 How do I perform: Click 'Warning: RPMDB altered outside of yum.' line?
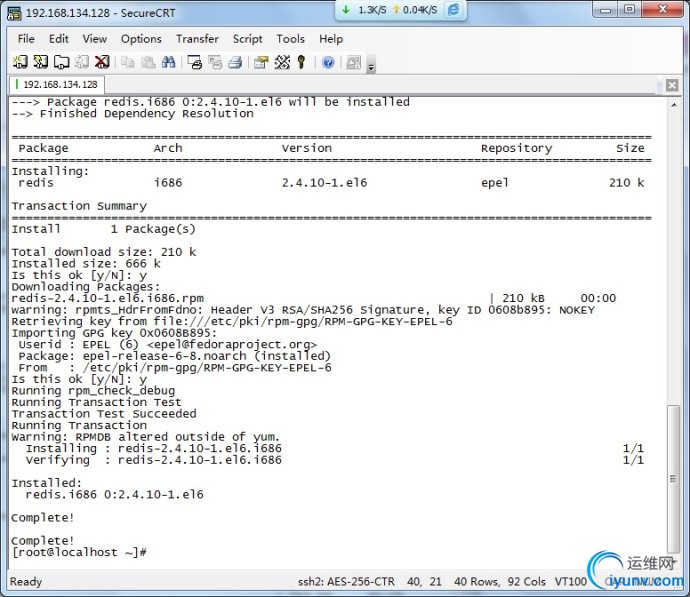(146, 437)
